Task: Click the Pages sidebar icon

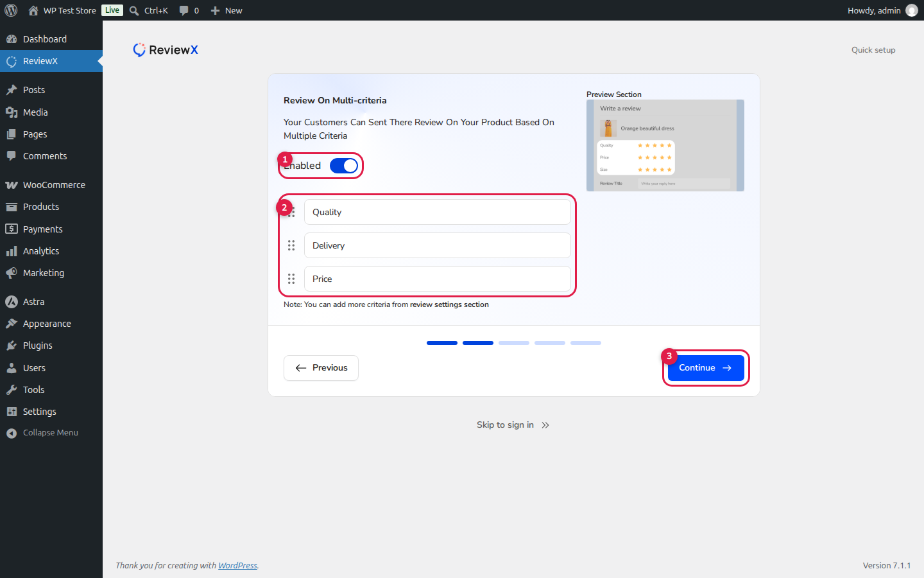Action: point(12,134)
